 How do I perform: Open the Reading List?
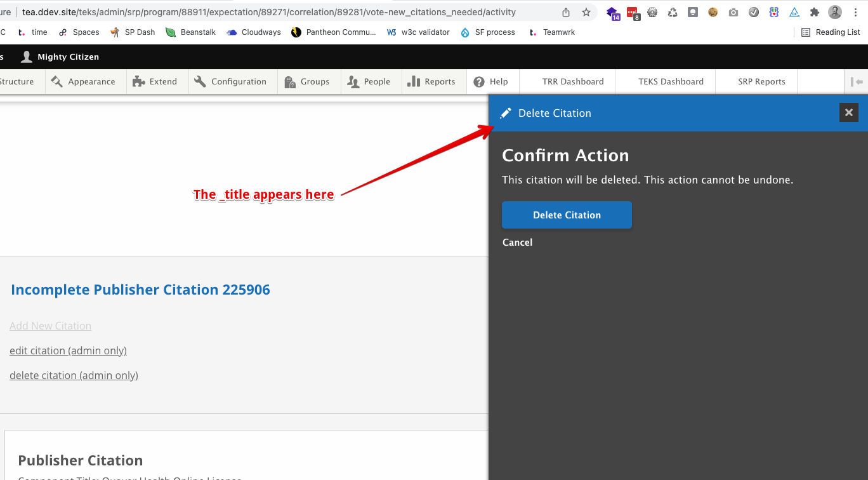pyautogui.click(x=831, y=32)
